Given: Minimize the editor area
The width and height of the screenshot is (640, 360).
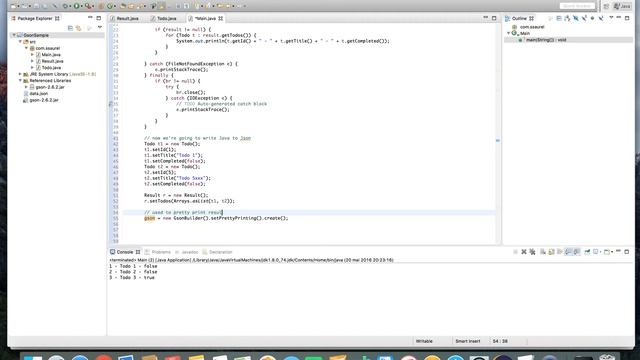Looking at the screenshot, I should pyautogui.click(x=486, y=18).
